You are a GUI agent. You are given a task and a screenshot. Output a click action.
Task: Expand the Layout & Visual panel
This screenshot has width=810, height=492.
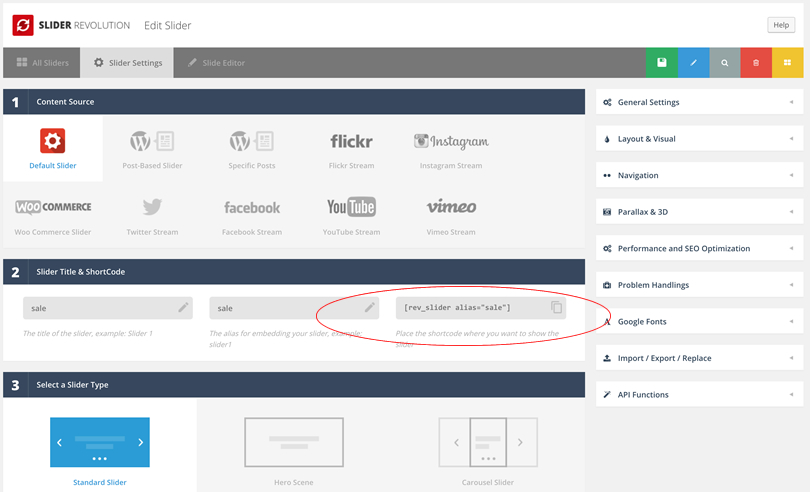[699, 139]
